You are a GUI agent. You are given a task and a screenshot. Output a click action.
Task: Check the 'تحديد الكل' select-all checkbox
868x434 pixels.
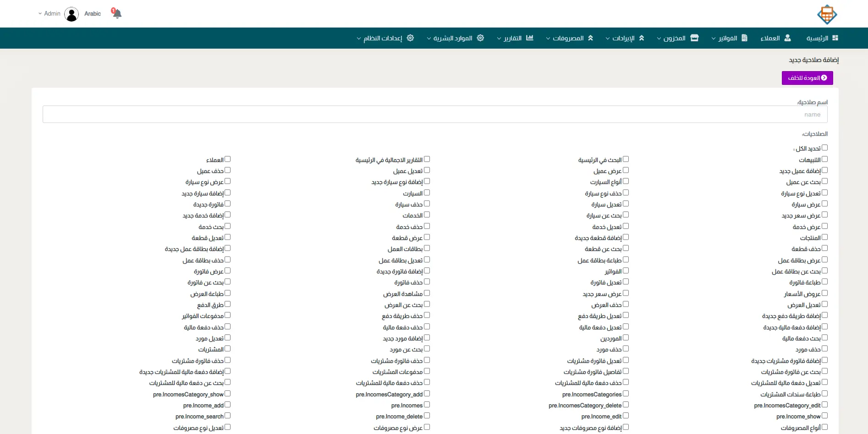824,148
